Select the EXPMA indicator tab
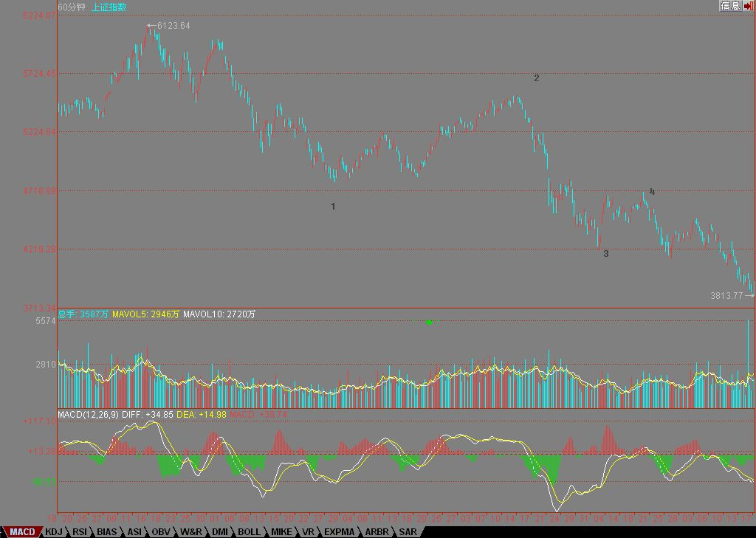Screen dimensions: 756x538 (339, 532)
